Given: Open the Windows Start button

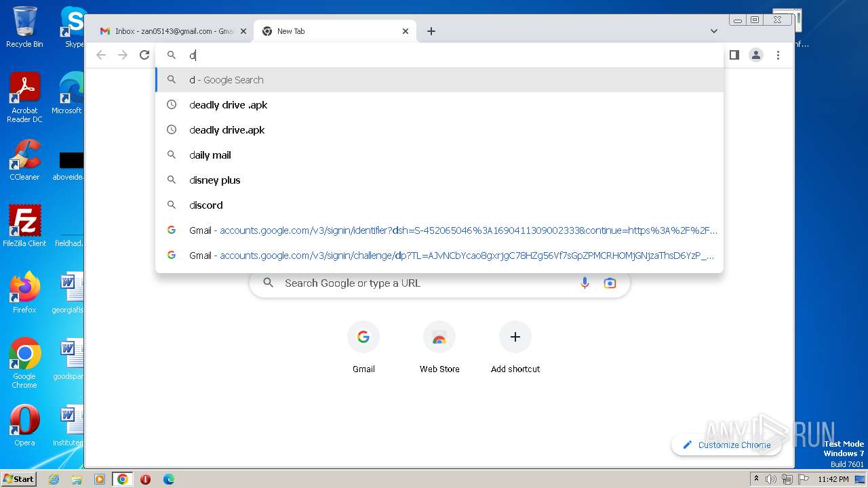Looking at the screenshot, I should [x=18, y=479].
